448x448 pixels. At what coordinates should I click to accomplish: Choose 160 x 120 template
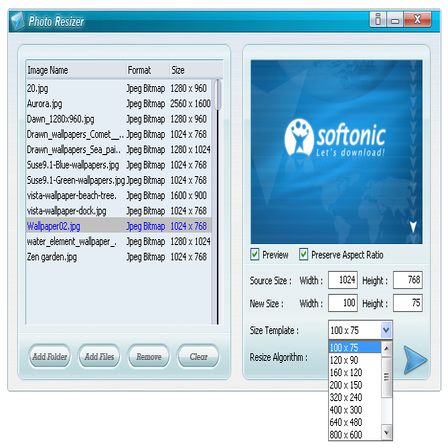(x=355, y=372)
